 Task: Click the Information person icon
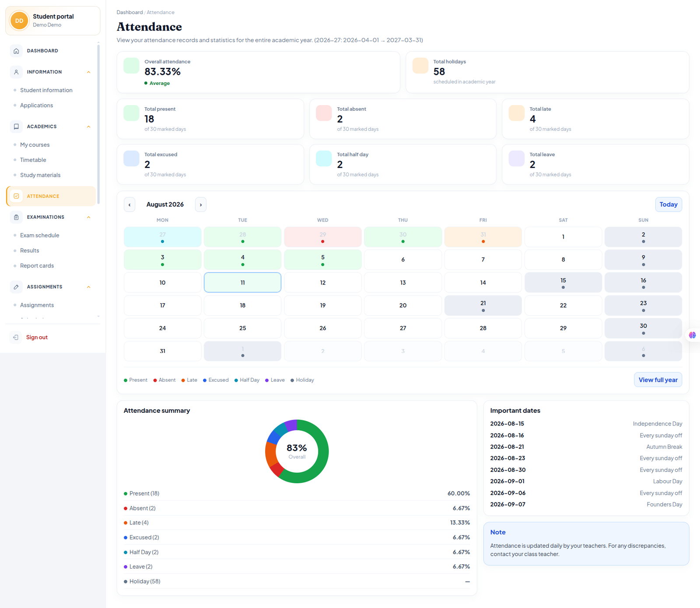16,72
